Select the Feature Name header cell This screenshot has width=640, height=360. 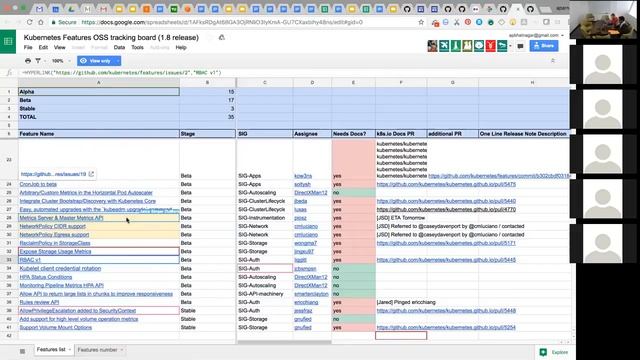[x=98, y=133]
